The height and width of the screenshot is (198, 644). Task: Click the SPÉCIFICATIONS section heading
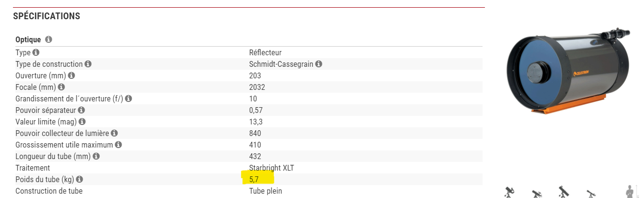coord(46,16)
